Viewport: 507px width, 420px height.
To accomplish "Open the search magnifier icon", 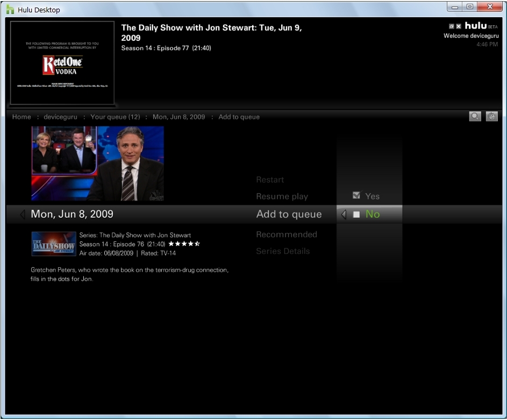I will (475, 116).
